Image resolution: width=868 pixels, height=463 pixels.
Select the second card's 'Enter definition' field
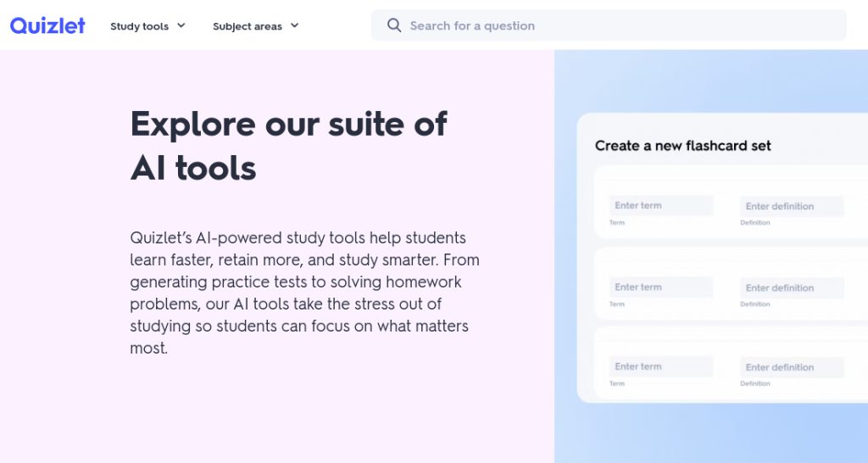792,287
